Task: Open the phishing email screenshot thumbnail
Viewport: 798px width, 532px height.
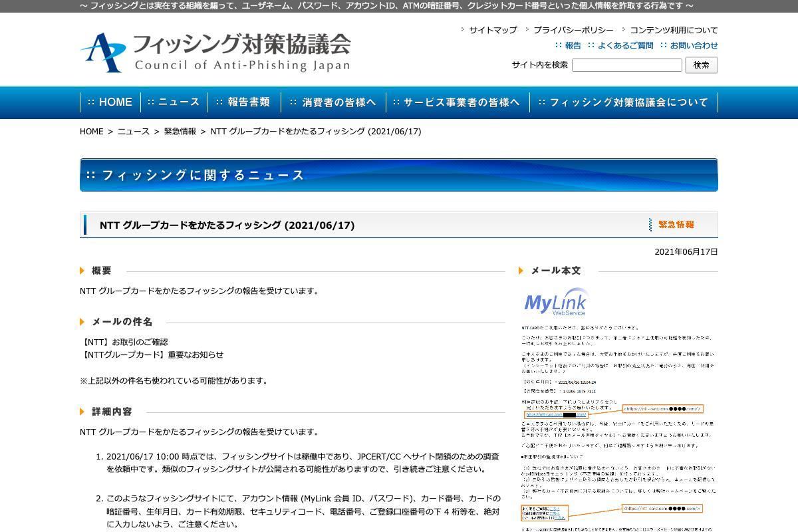Action: (618, 408)
